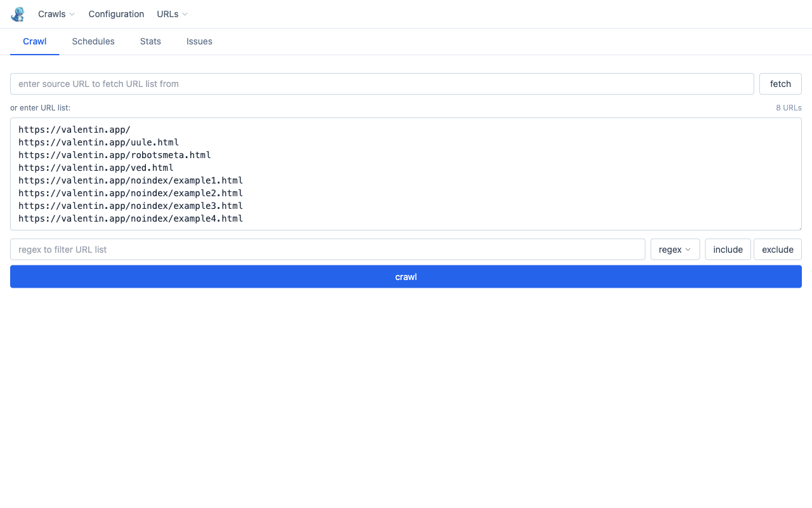Click the first line https://valentin.app/
Image resolution: width=812 pixels, height=508 pixels.
(x=74, y=130)
